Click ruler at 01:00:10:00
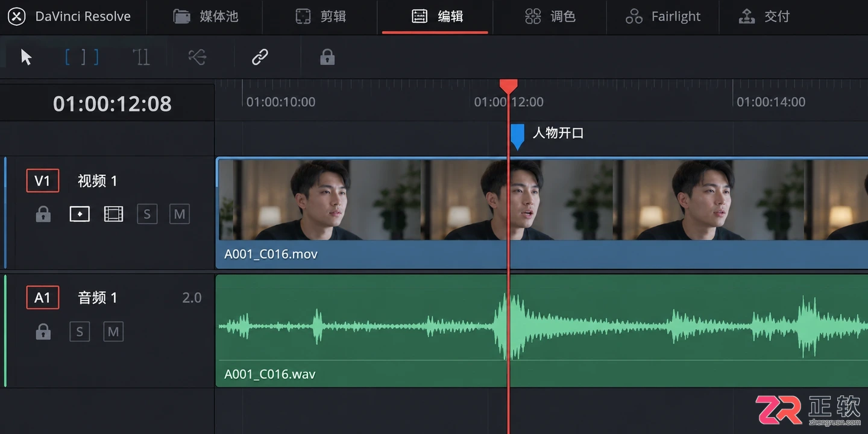Viewport: 868px width, 434px height. [x=281, y=102]
